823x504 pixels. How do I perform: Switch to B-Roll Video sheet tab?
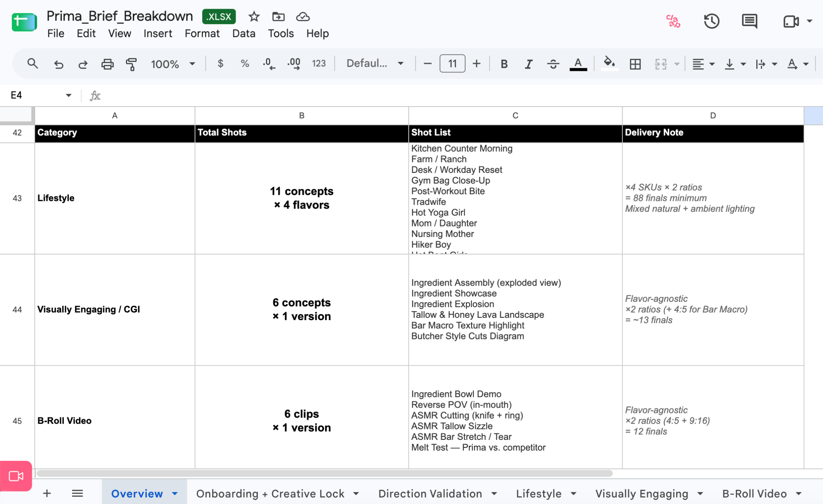click(754, 493)
